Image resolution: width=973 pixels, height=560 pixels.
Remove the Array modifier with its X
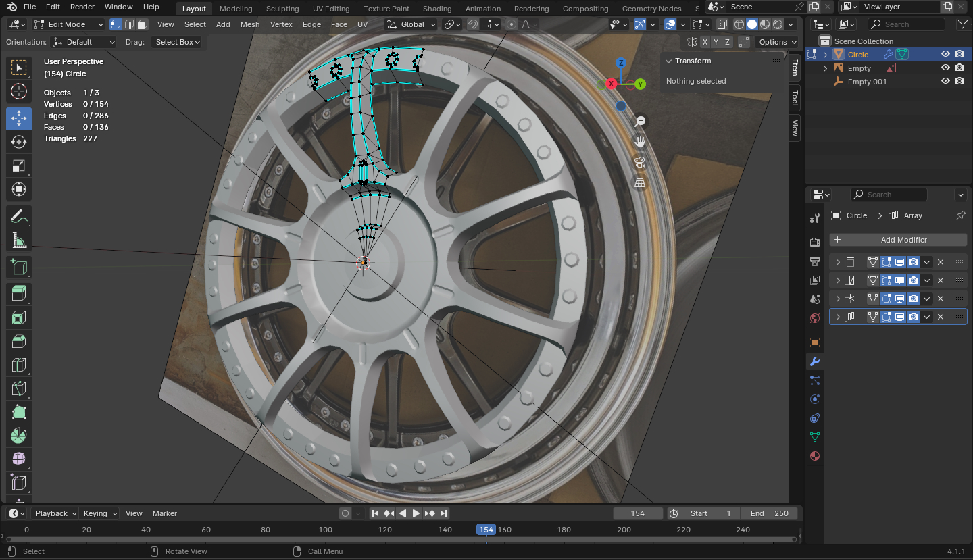click(x=941, y=317)
